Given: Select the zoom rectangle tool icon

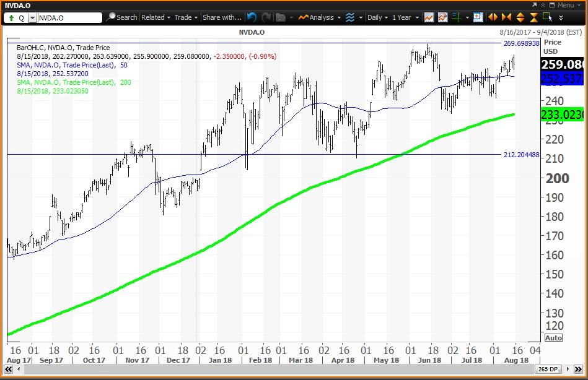Looking at the screenshot, I should [x=548, y=17].
